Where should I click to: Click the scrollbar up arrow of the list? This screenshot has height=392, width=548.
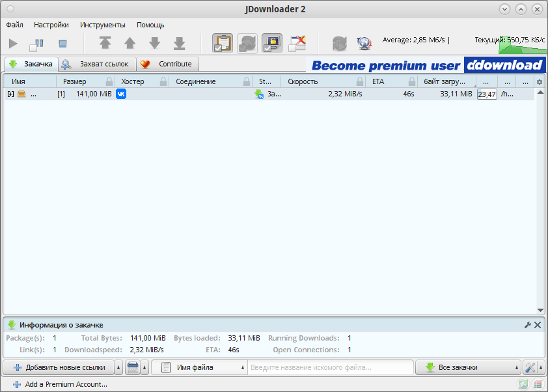(540, 92)
